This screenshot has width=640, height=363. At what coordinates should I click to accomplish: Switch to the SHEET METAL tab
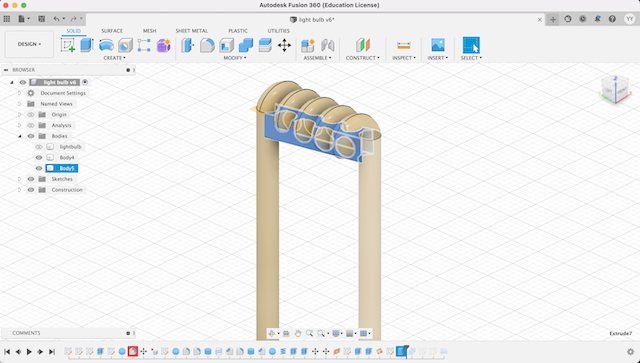click(191, 31)
